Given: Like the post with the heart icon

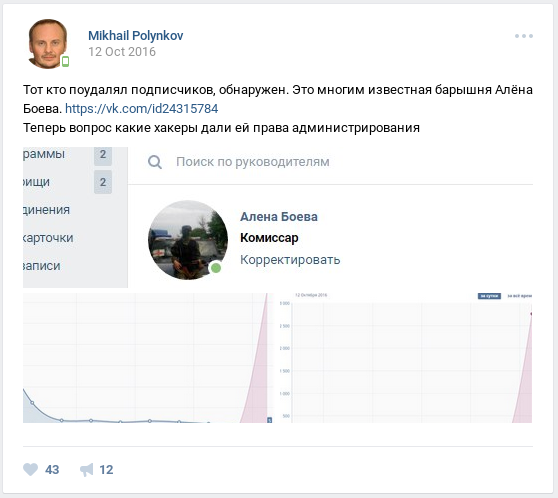Looking at the screenshot, I should click(x=30, y=469).
